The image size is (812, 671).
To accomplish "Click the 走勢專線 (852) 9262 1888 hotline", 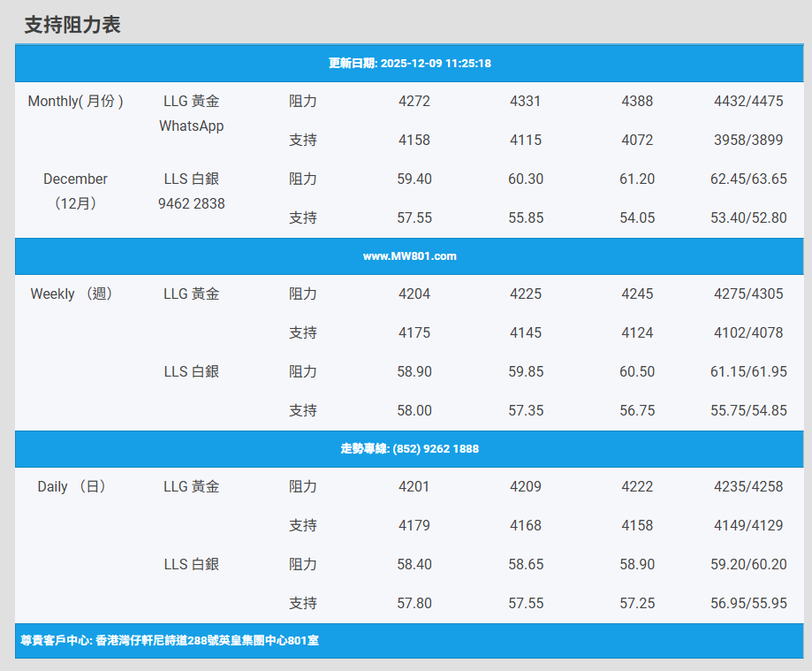I will coord(409,449).
